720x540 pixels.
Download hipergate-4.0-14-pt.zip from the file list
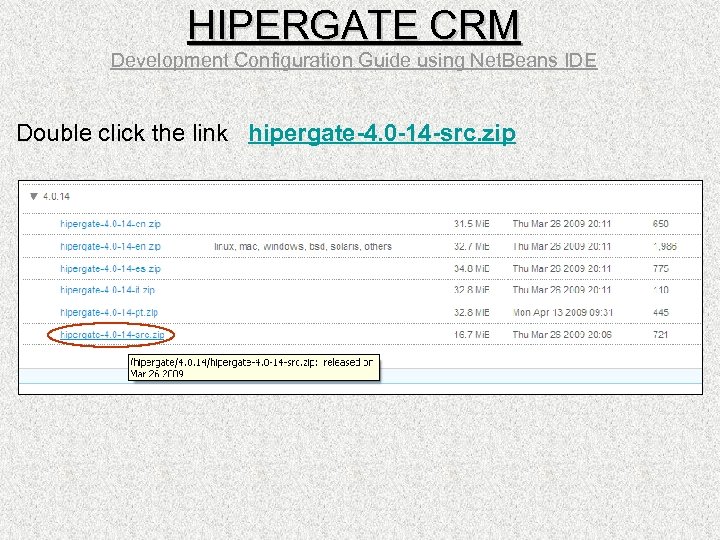pyautogui.click(x=109, y=313)
